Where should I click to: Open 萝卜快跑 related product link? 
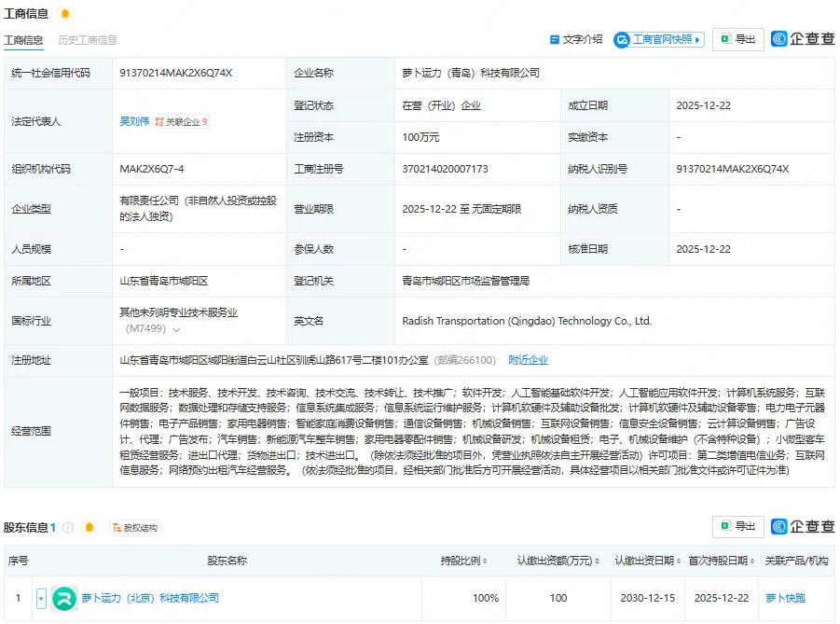click(785, 598)
